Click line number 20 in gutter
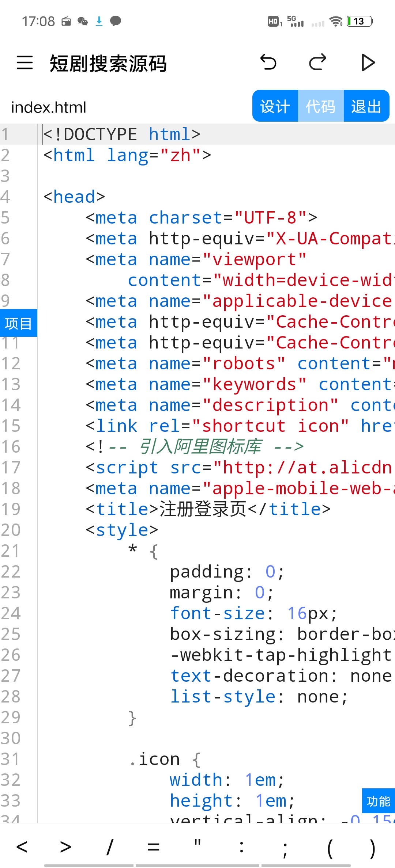The width and height of the screenshot is (395, 868). [x=11, y=530]
